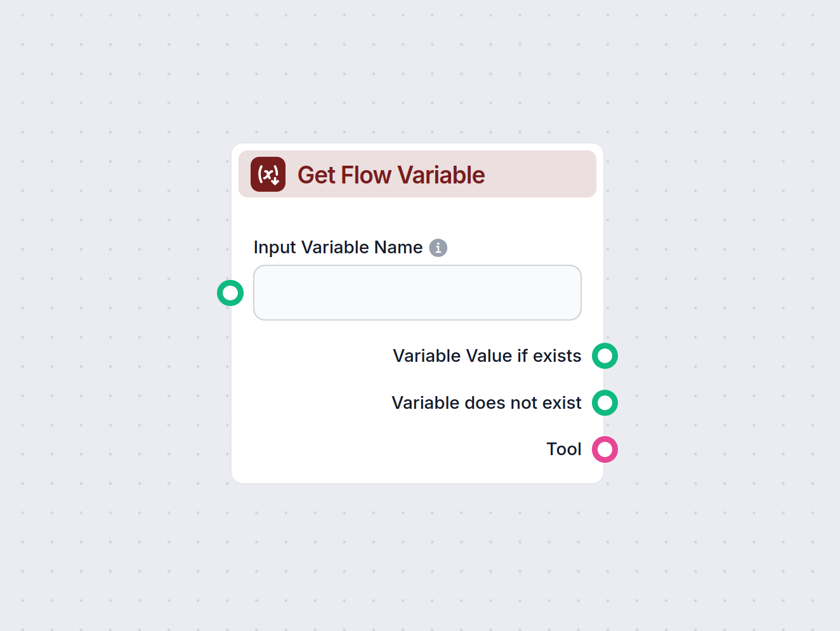Click the info icon beside Input Variable Name
Screen dimensions: 840x631
pos(438,248)
